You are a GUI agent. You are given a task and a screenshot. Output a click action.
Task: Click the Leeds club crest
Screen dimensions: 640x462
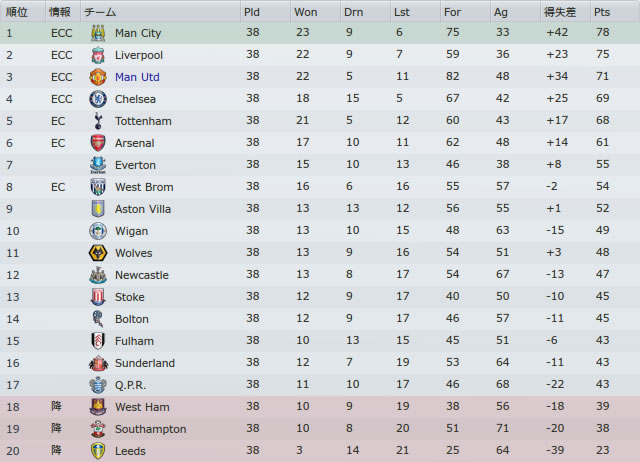coord(98,451)
